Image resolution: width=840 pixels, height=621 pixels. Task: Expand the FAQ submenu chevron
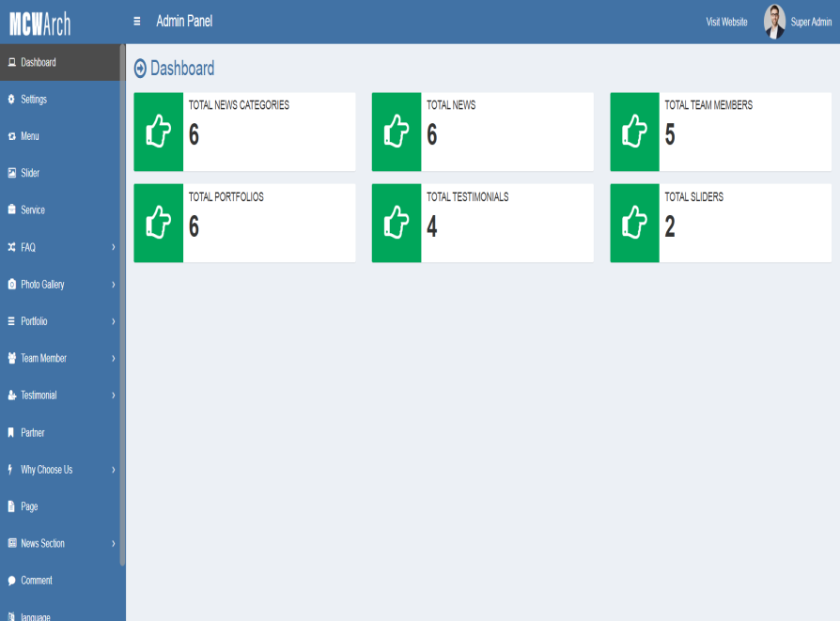pyautogui.click(x=113, y=248)
